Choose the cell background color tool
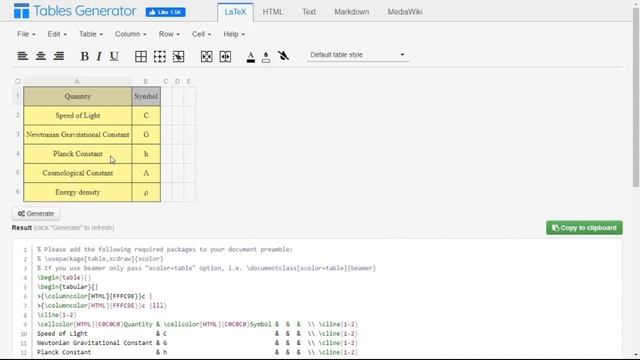Viewport: 640px width, 360px height. click(x=266, y=57)
